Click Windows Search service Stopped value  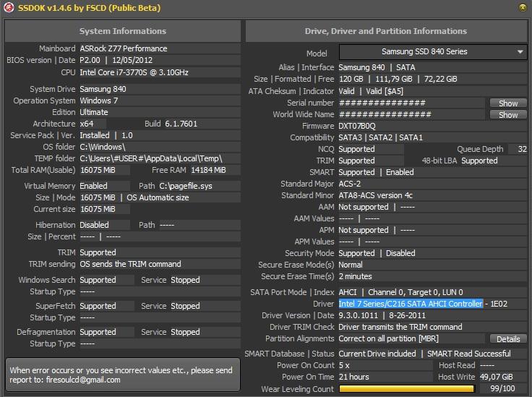(x=185, y=280)
